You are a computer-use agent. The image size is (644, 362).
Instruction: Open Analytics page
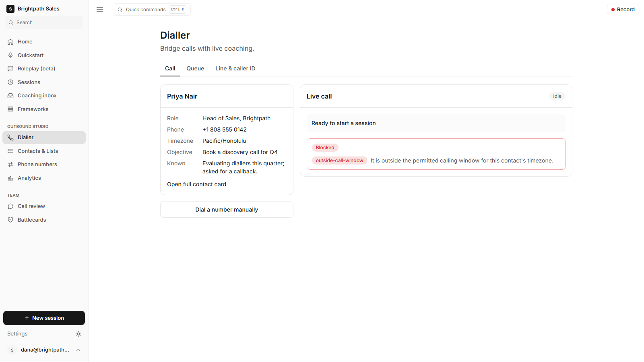pyautogui.click(x=44, y=178)
